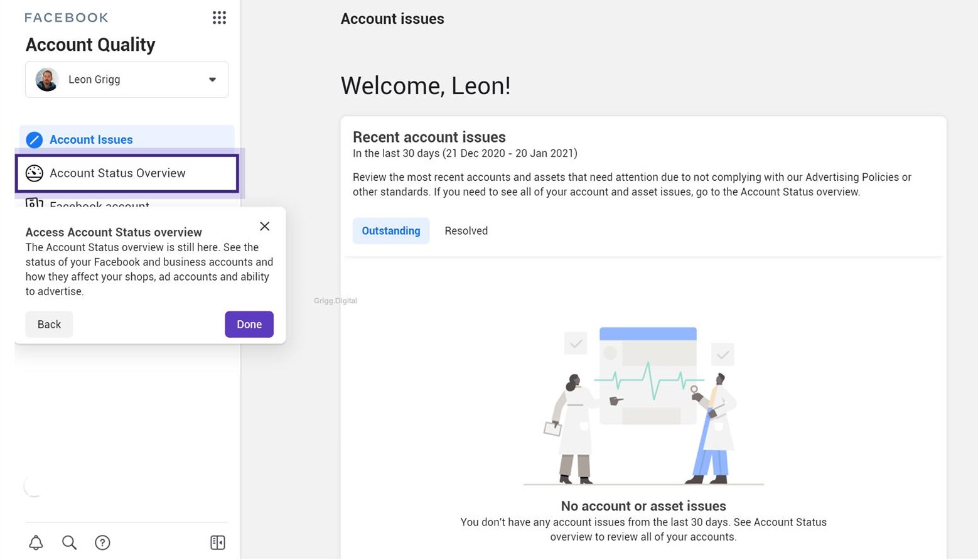Click the Facebook account icon in sidebar
The width and height of the screenshot is (978, 560).
click(x=34, y=204)
